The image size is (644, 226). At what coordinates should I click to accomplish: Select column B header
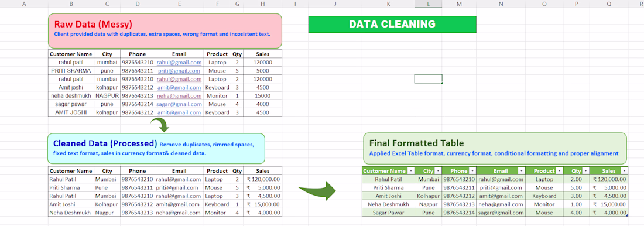click(x=71, y=4)
